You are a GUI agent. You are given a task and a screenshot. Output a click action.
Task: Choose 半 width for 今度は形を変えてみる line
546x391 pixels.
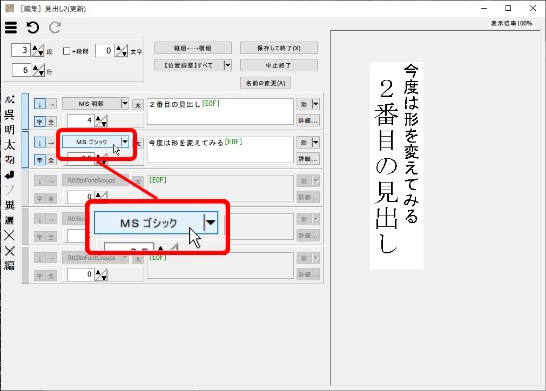pyautogui.click(x=40, y=160)
